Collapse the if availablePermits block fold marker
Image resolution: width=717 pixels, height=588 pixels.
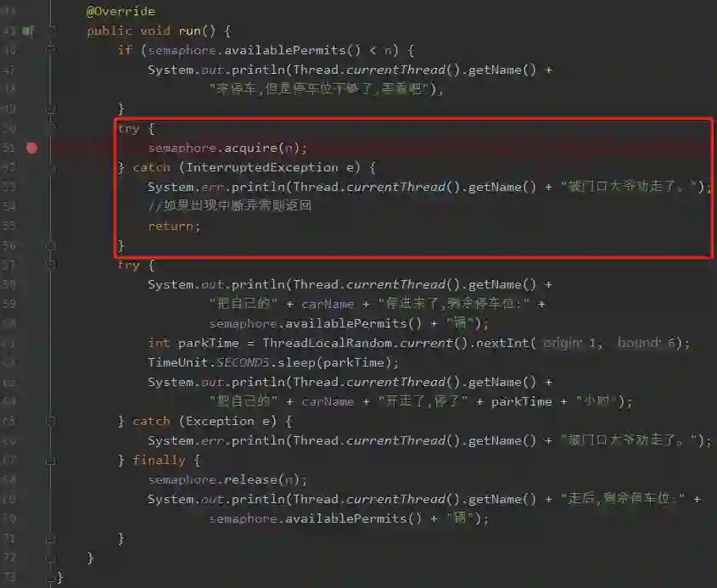[51, 49]
